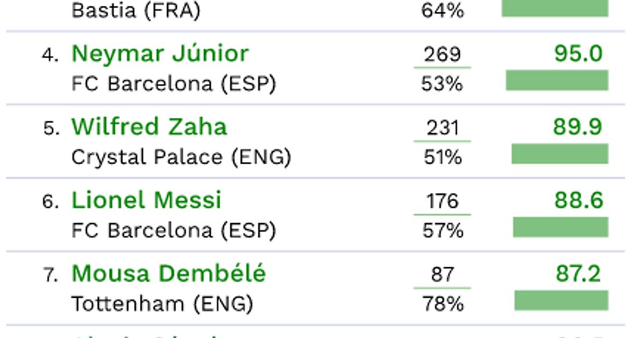Viewport: 644px width, 338px height.
Task: Click the 269 count in Neymar's row
Action: point(442,55)
